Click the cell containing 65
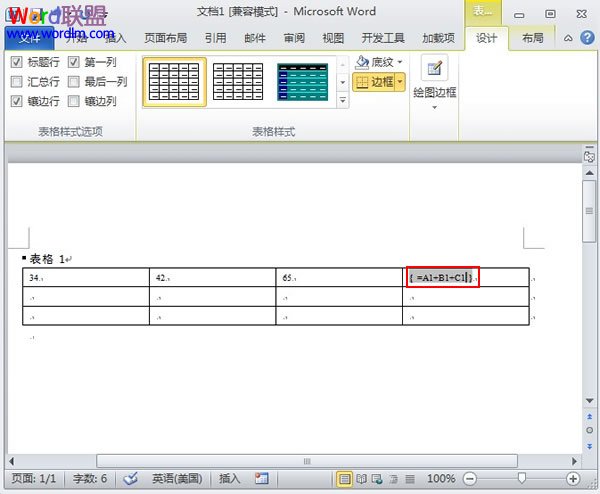 coord(339,277)
